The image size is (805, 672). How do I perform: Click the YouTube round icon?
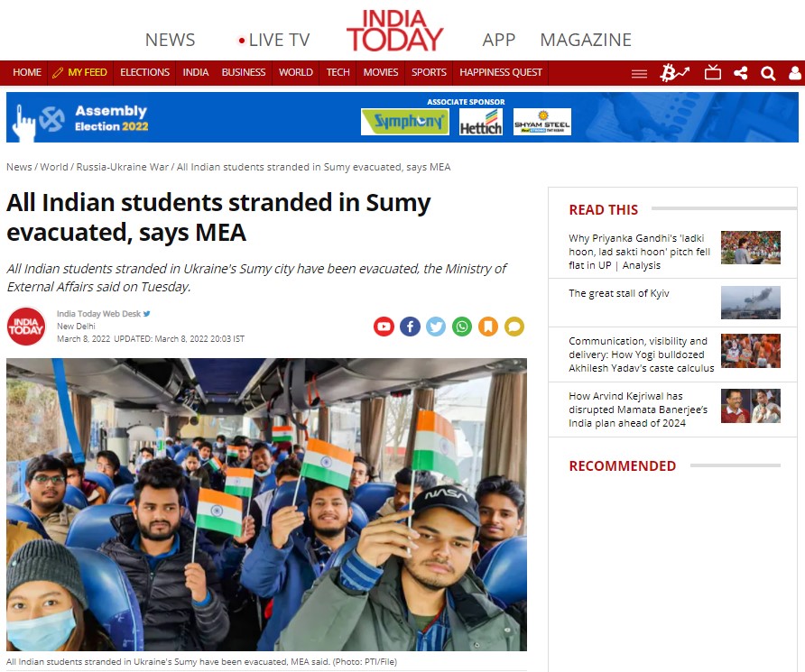click(384, 327)
